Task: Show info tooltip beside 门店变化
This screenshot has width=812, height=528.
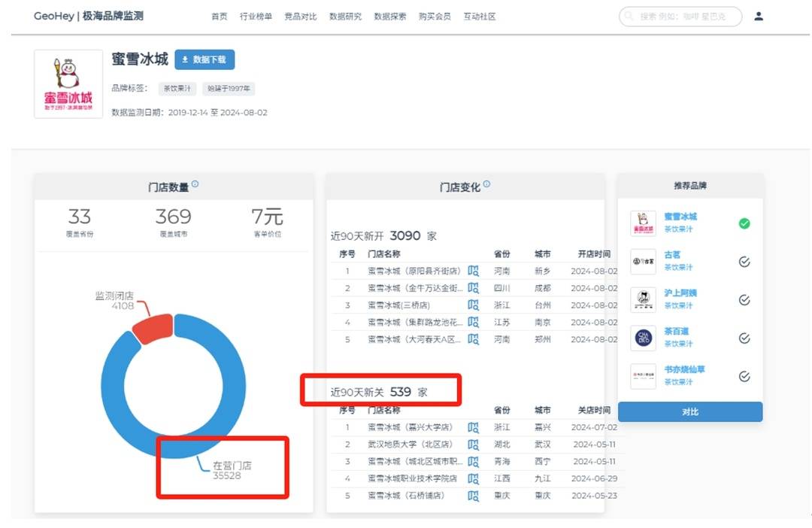Action: coord(486,184)
